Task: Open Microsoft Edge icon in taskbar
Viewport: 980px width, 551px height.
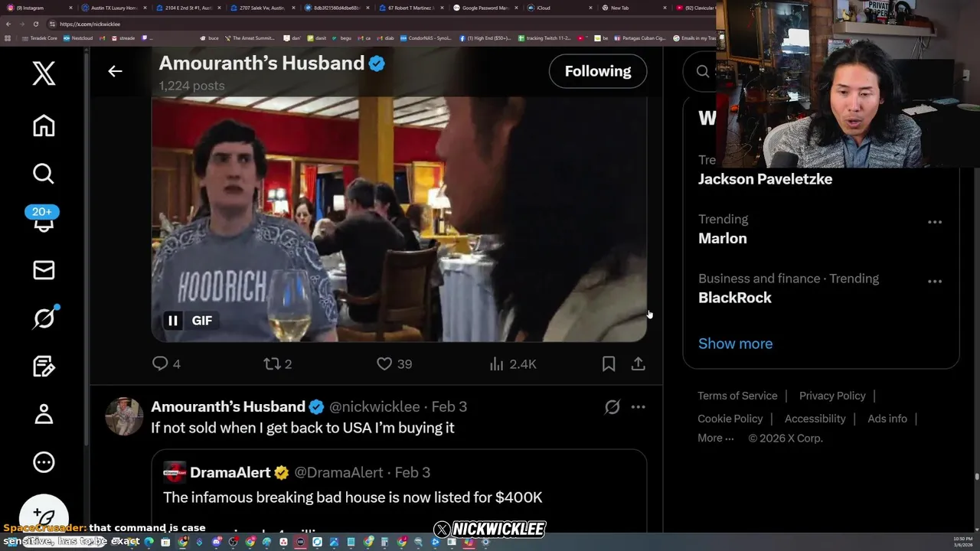Action: pyautogui.click(x=149, y=542)
